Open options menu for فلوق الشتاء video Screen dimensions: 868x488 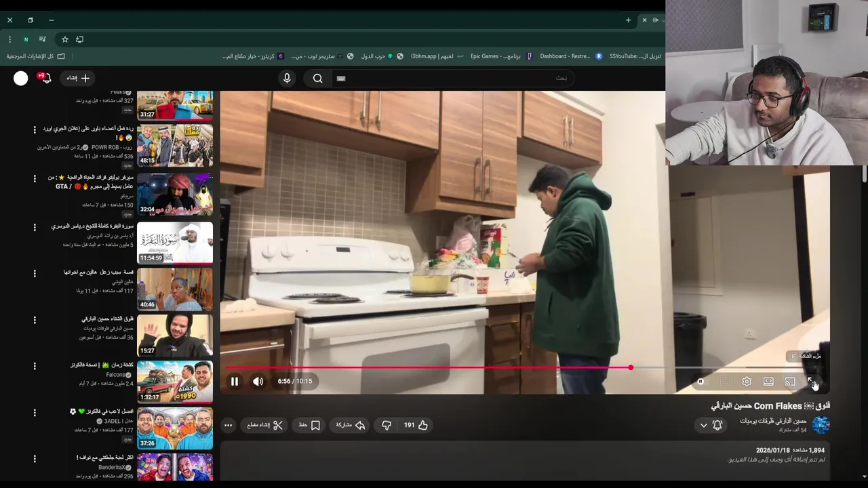(x=35, y=319)
